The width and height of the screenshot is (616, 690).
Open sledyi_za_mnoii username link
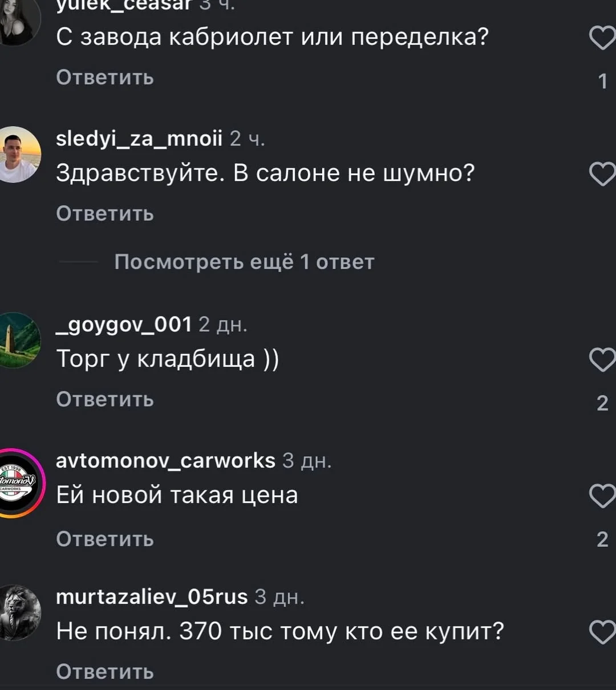tap(139, 138)
